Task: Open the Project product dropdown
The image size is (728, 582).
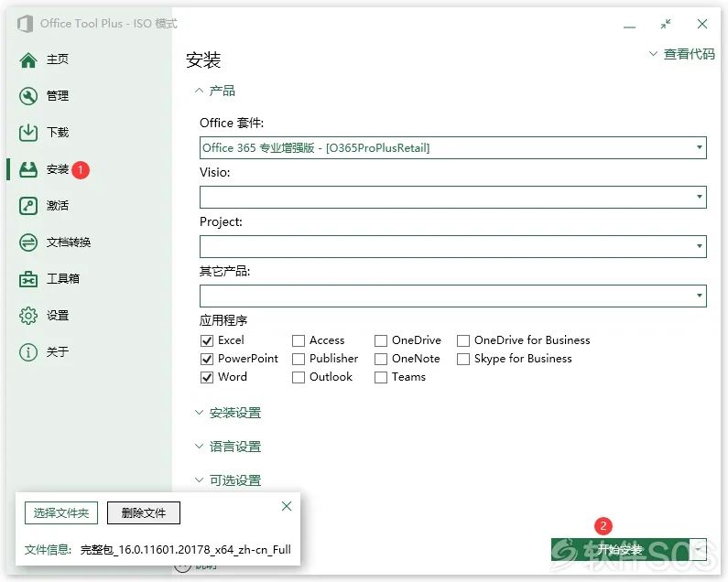Action: click(x=453, y=246)
